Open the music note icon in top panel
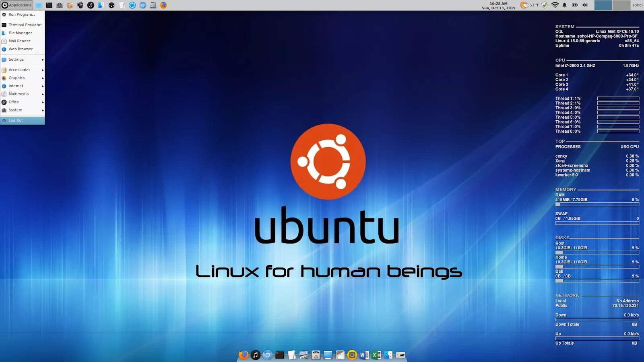 coord(91,5)
